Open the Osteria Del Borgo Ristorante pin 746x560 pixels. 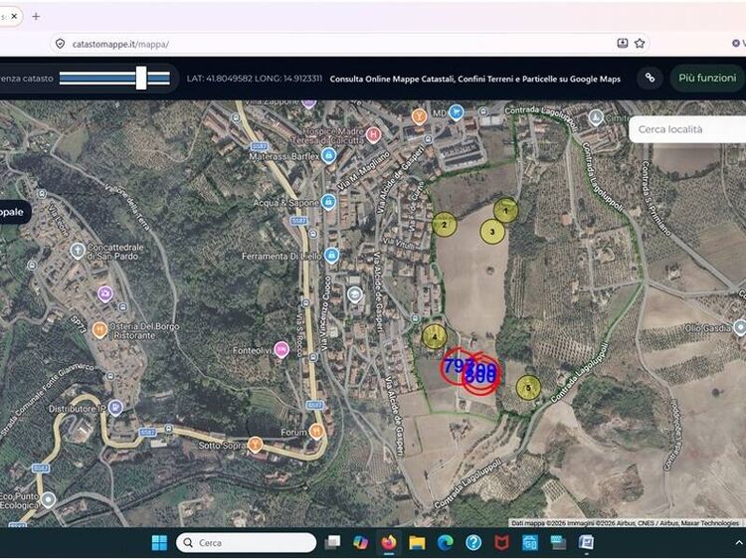pos(99,329)
